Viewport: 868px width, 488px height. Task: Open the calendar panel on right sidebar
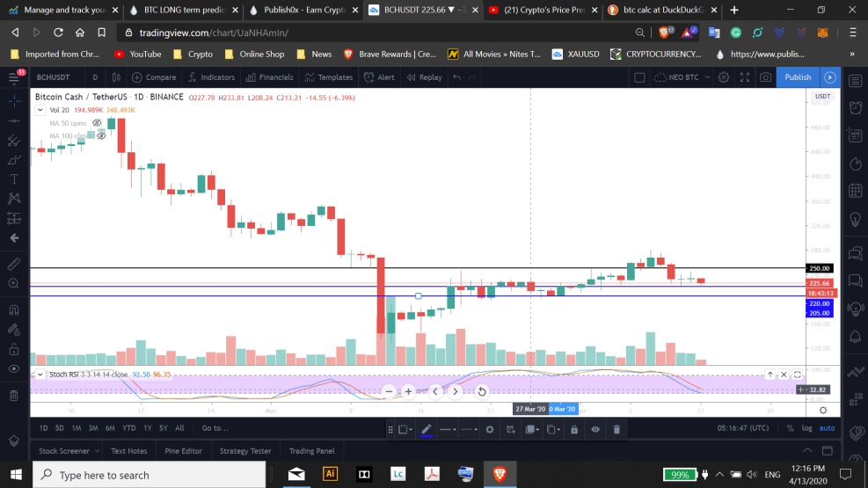pyautogui.click(x=856, y=191)
